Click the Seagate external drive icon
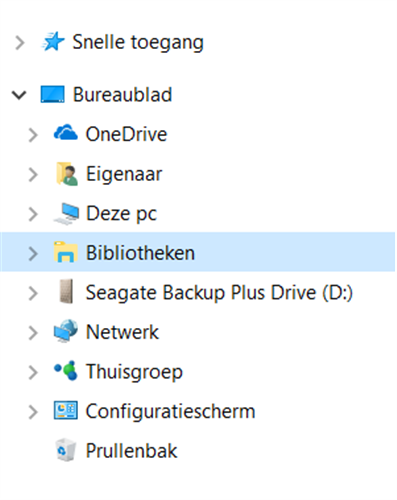The height and width of the screenshot is (500, 397). click(x=66, y=292)
